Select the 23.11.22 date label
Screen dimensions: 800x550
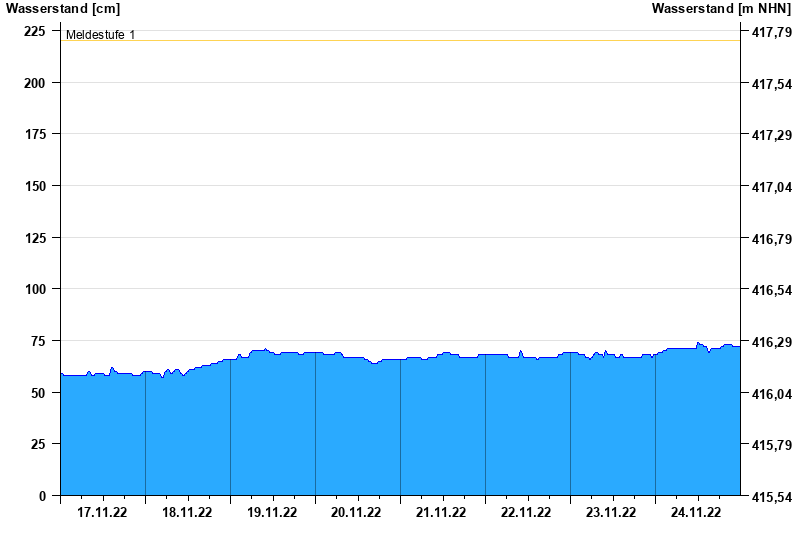coord(611,513)
